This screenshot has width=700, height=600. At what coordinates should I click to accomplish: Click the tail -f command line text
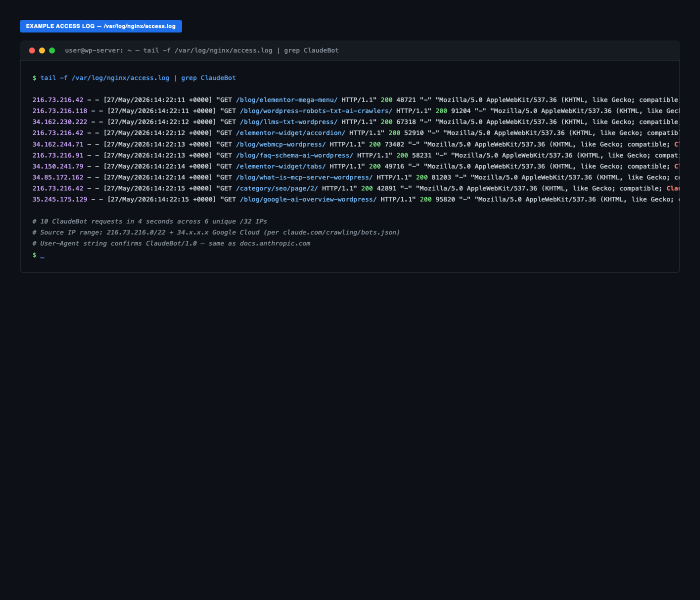coord(138,78)
